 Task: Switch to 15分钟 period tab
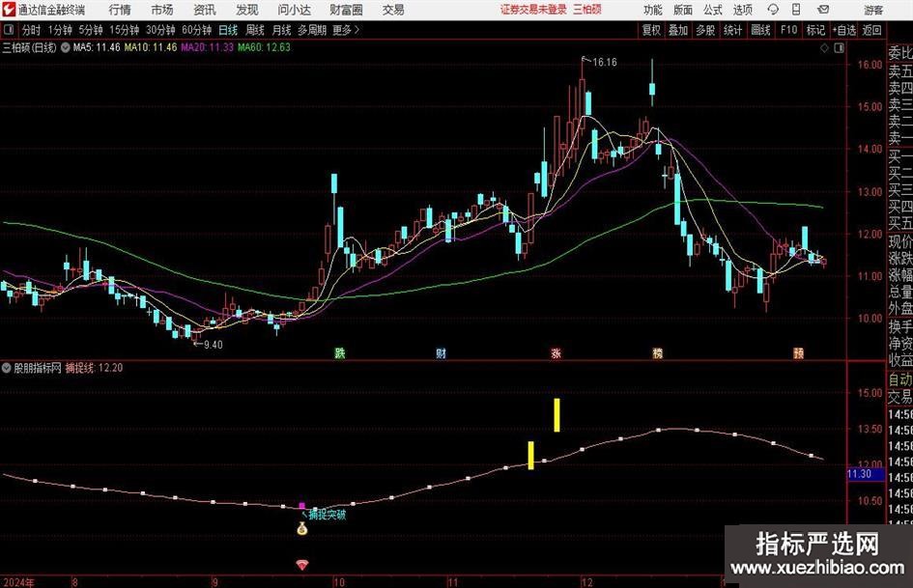124,30
